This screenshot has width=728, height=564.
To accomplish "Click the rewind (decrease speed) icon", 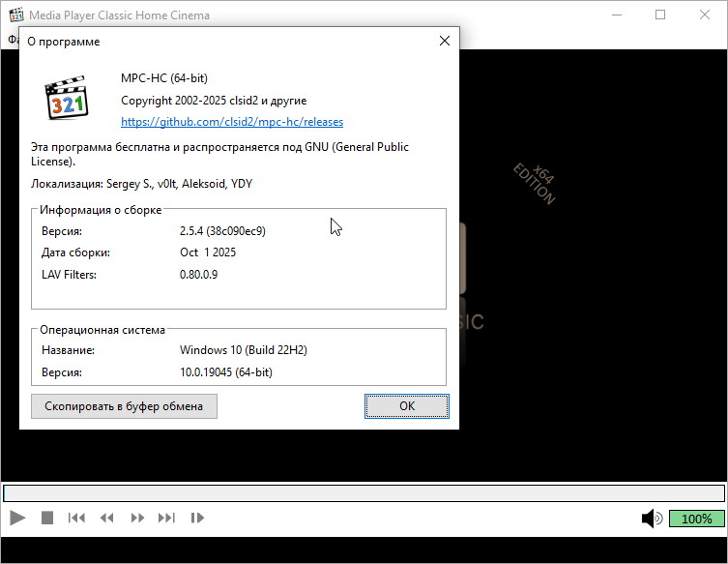I will pos(107,519).
